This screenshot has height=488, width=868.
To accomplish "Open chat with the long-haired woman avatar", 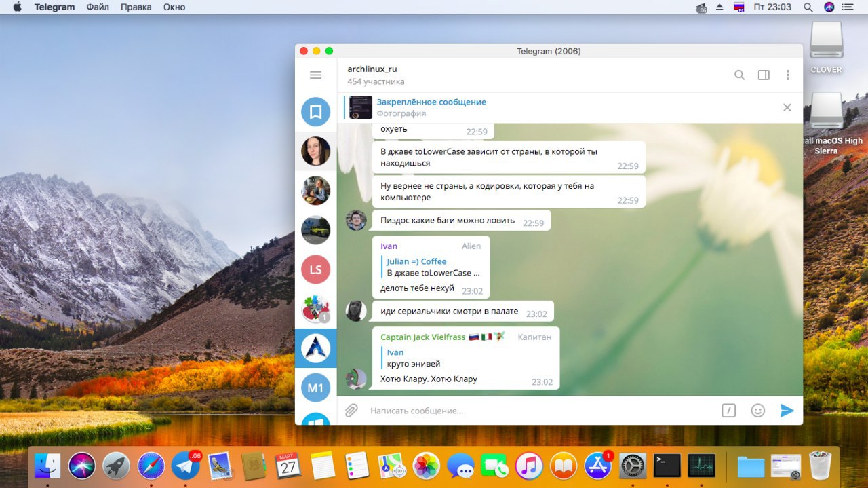I will pyautogui.click(x=315, y=151).
